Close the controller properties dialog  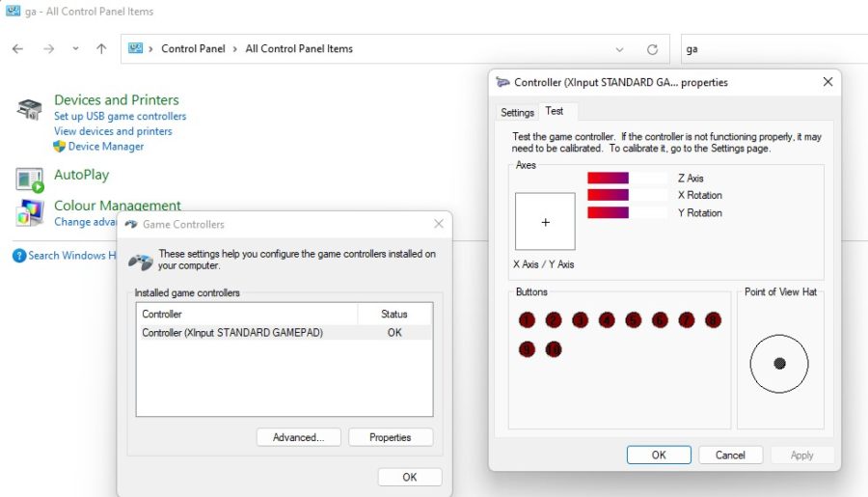click(827, 82)
